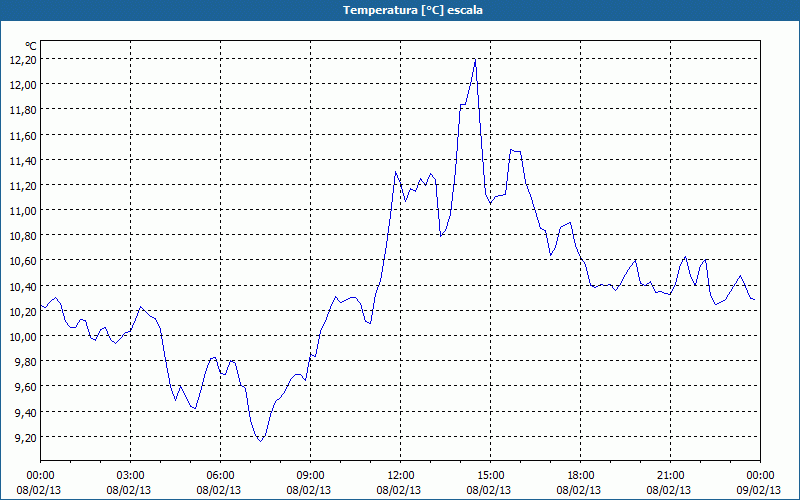The height and width of the screenshot is (500, 800).
Task: Click the 12,20 temperature peak on curve
Action: pyautogui.click(x=475, y=60)
